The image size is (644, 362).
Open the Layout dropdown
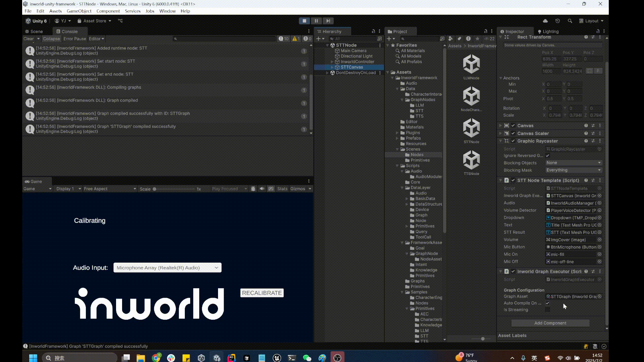pyautogui.click(x=592, y=21)
